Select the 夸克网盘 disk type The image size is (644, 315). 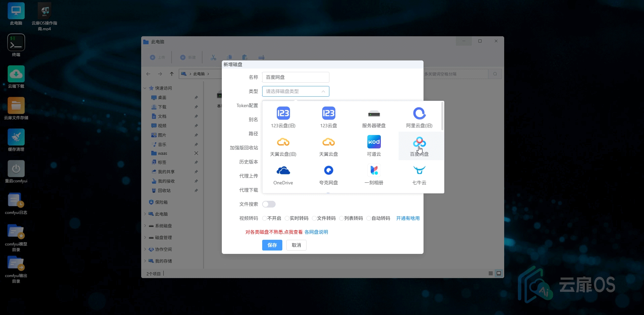coord(328,174)
